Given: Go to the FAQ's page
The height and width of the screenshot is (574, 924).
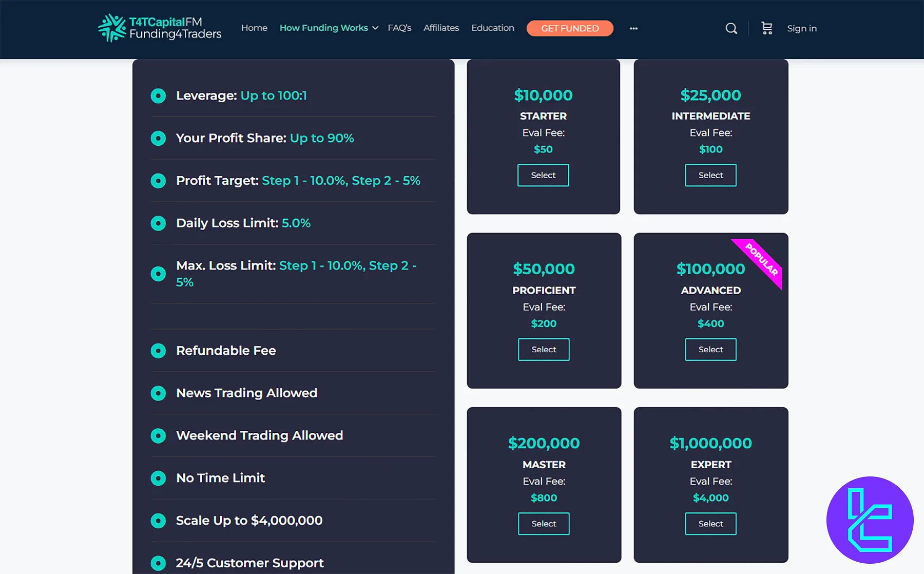Looking at the screenshot, I should (399, 28).
